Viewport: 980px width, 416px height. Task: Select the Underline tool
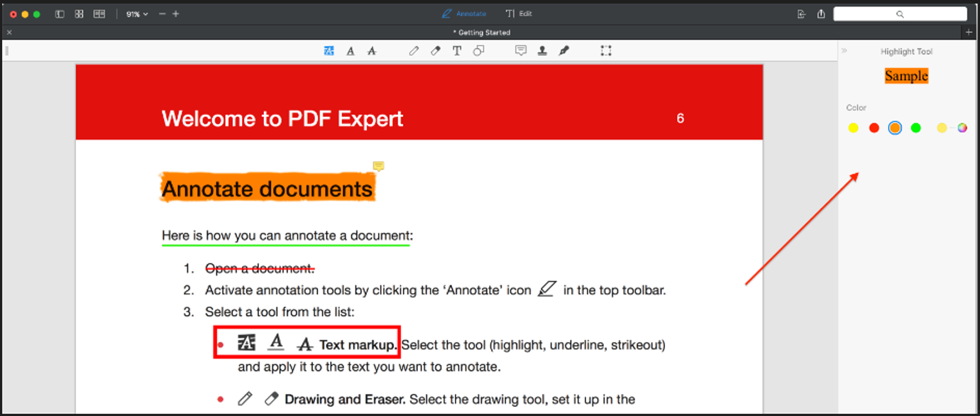351,51
